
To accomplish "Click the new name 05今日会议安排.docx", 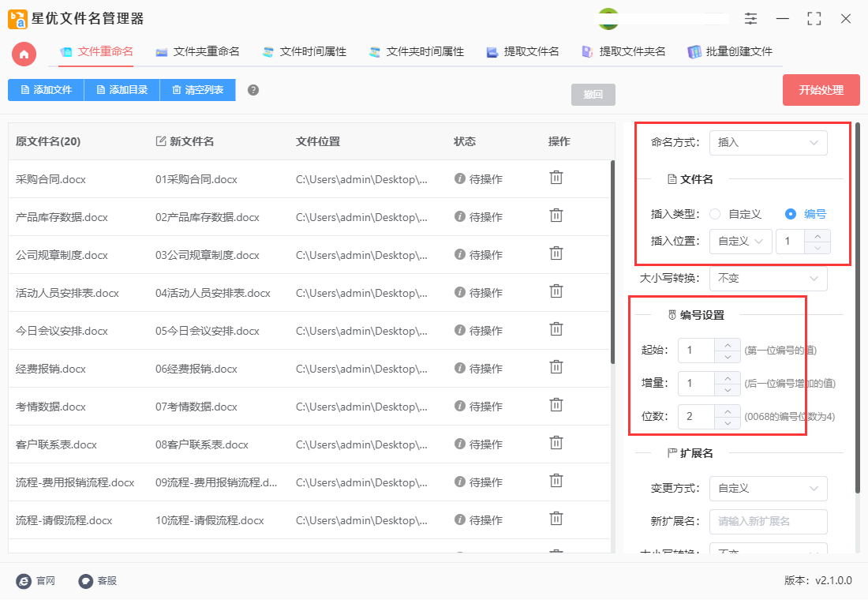I will point(207,332).
